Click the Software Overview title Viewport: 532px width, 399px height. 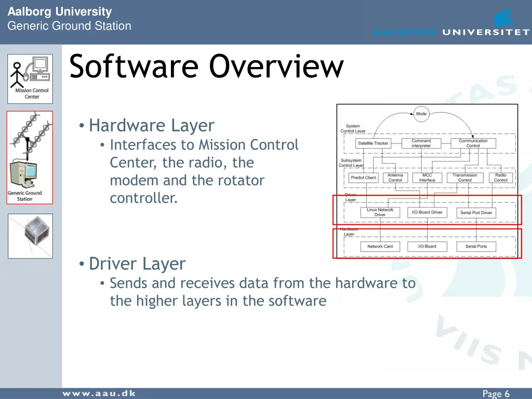(x=206, y=66)
